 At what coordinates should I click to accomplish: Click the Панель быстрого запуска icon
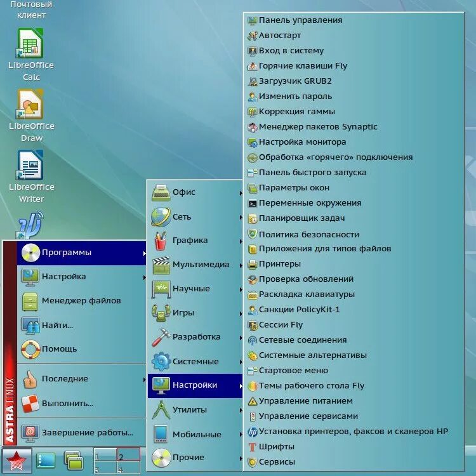(x=252, y=173)
